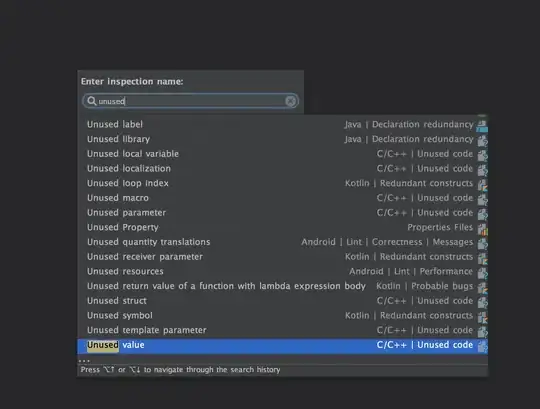Select the Unused localization inspection
Viewport: 540px width, 409px height.
(282, 169)
